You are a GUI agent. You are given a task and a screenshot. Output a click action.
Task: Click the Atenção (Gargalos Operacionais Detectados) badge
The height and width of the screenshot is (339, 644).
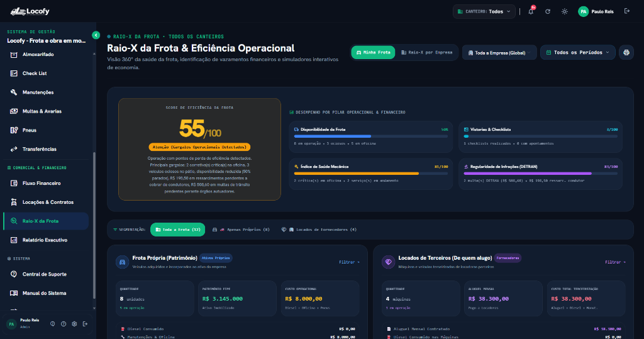(x=199, y=147)
